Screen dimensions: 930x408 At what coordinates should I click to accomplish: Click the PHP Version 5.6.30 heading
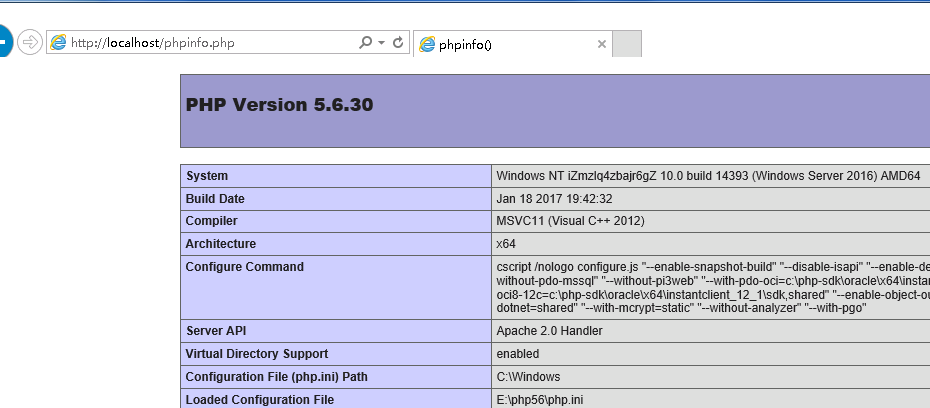(x=279, y=105)
